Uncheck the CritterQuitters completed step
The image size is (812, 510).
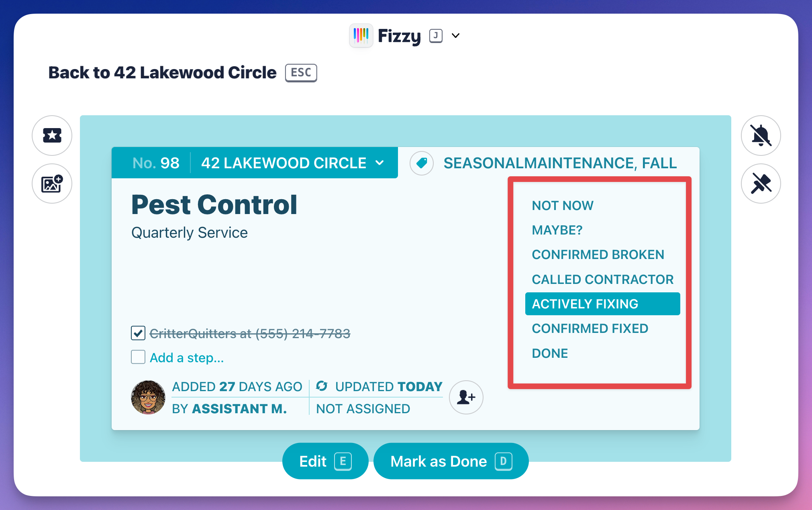click(x=138, y=333)
